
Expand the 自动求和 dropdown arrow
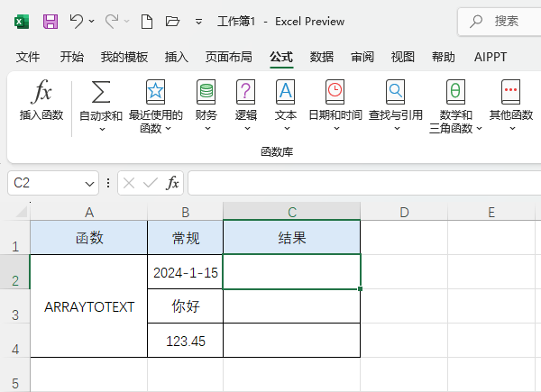click(x=102, y=130)
